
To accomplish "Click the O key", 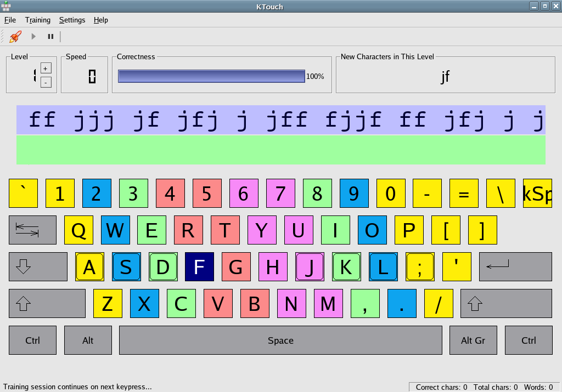I will 372,230.
